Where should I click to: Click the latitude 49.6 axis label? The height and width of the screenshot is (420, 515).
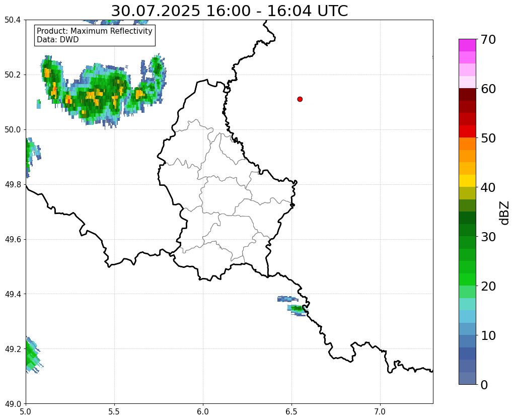point(13,239)
